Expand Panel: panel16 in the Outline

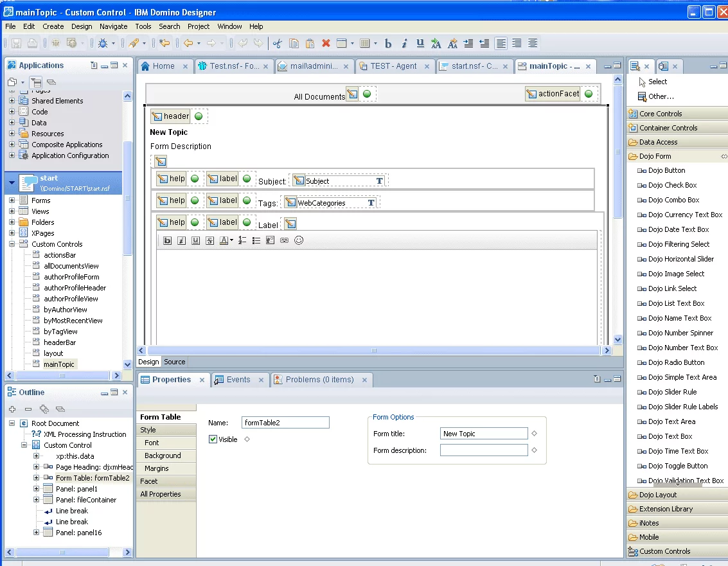[x=37, y=533]
